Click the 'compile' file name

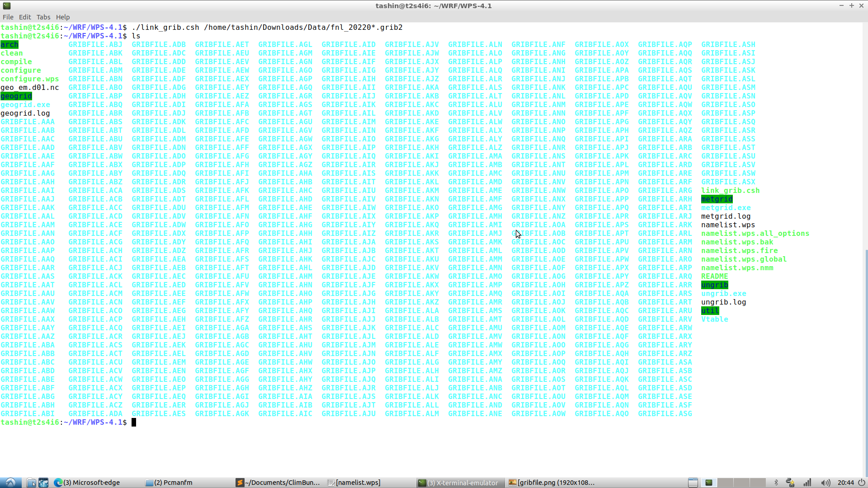click(16, 61)
